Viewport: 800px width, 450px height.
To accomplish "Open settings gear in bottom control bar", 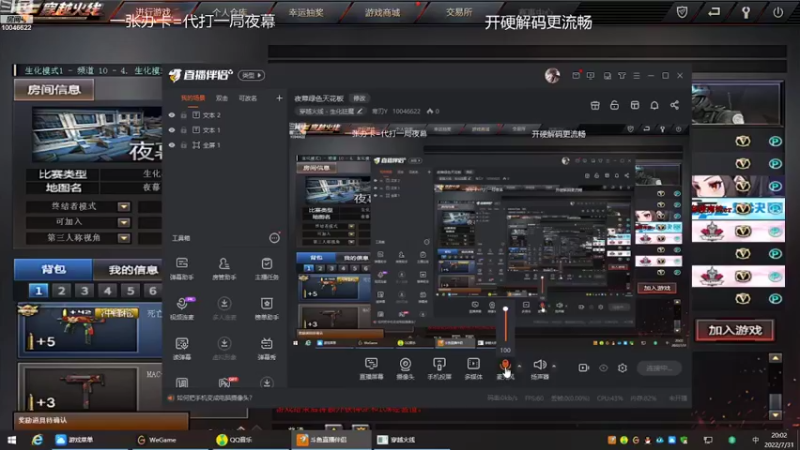I will (x=622, y=367).
